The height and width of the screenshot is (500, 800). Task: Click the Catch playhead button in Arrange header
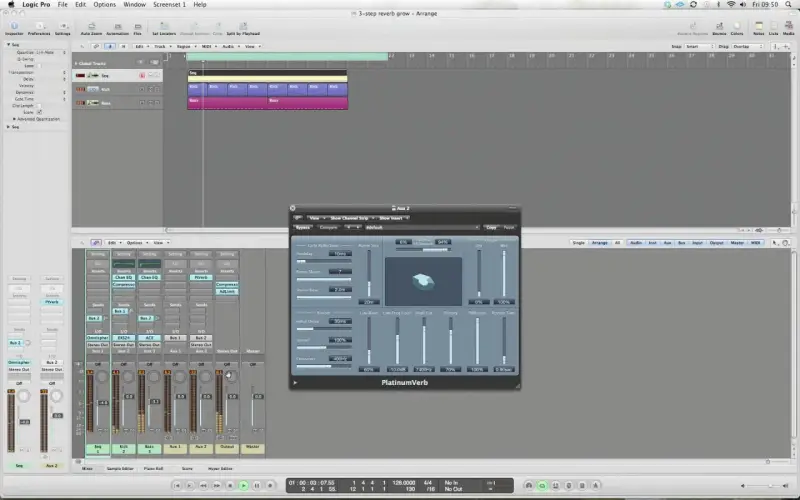point(110,46)
